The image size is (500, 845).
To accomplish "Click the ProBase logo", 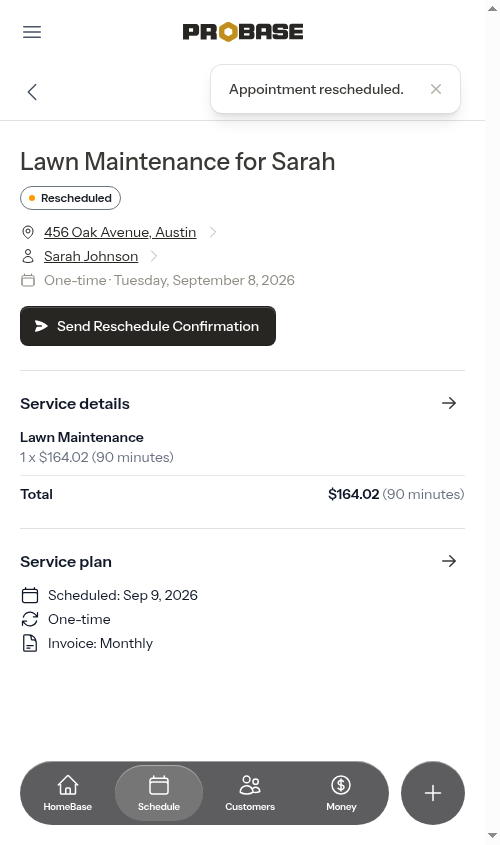I will [243, 32].
